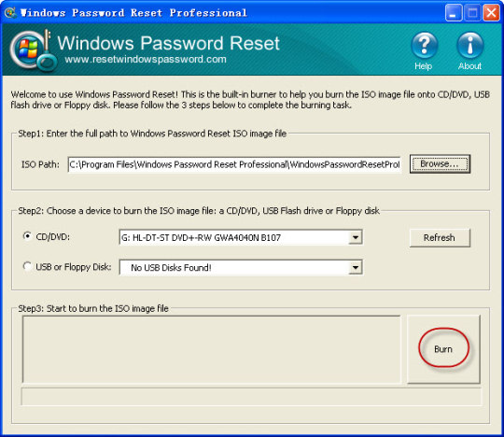Click the ISO Path: label

pyautogui.click(x=40, y=164)
